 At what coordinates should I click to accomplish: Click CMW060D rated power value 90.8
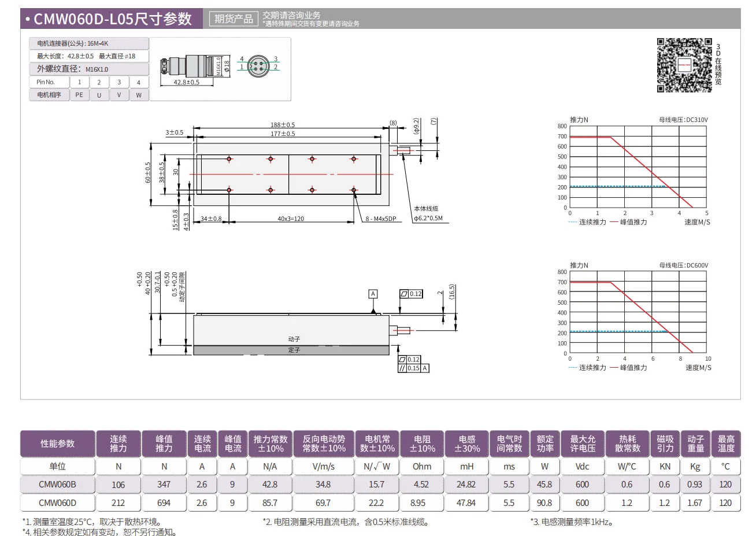(x=544, y=502)
